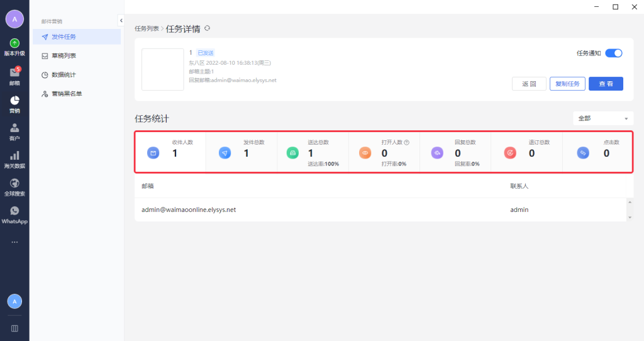
Task: Click the 任务列表 breadcrumb link
Action: pos(147,29)
